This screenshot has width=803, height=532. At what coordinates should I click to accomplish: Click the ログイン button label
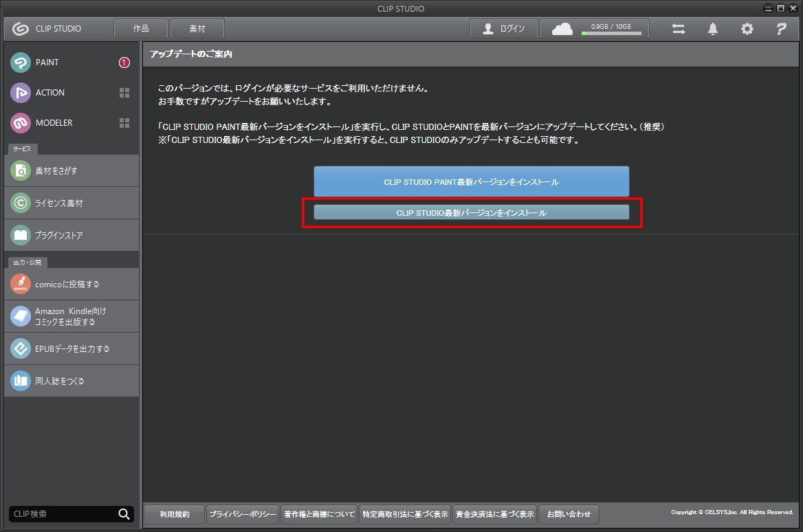tap(513, 29)
